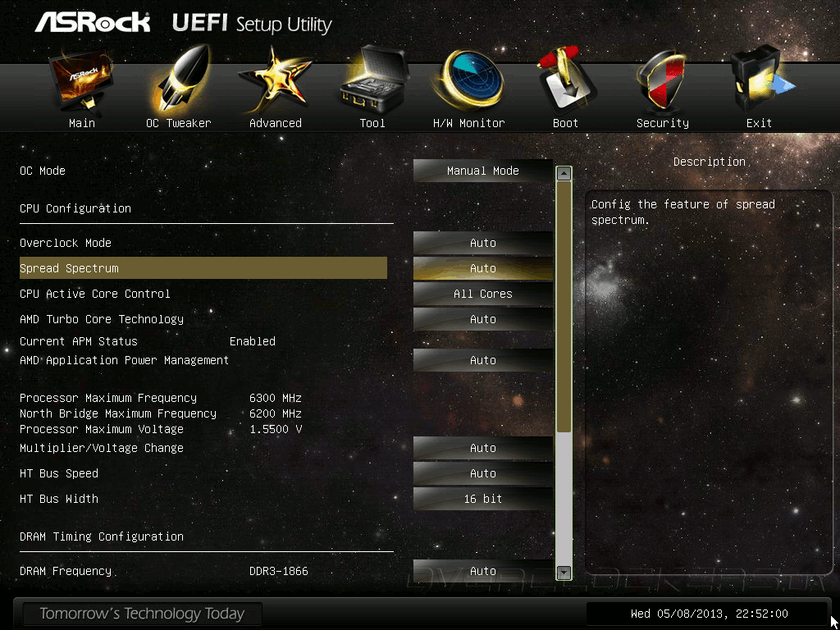Screen dimensions: 840x630
Task: Select the highlighted Spread Spectrum row
Action: pyautogui.click(x=203, y=268)
